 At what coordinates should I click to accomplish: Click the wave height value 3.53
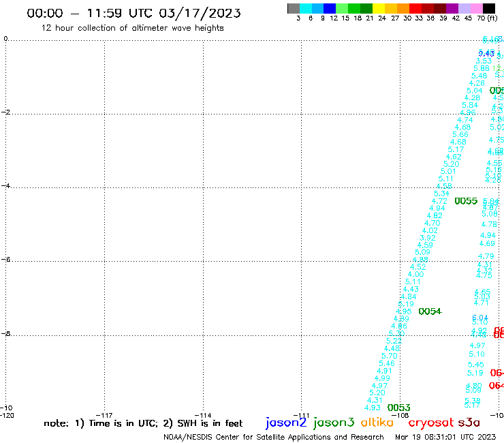tap(484, 61)
